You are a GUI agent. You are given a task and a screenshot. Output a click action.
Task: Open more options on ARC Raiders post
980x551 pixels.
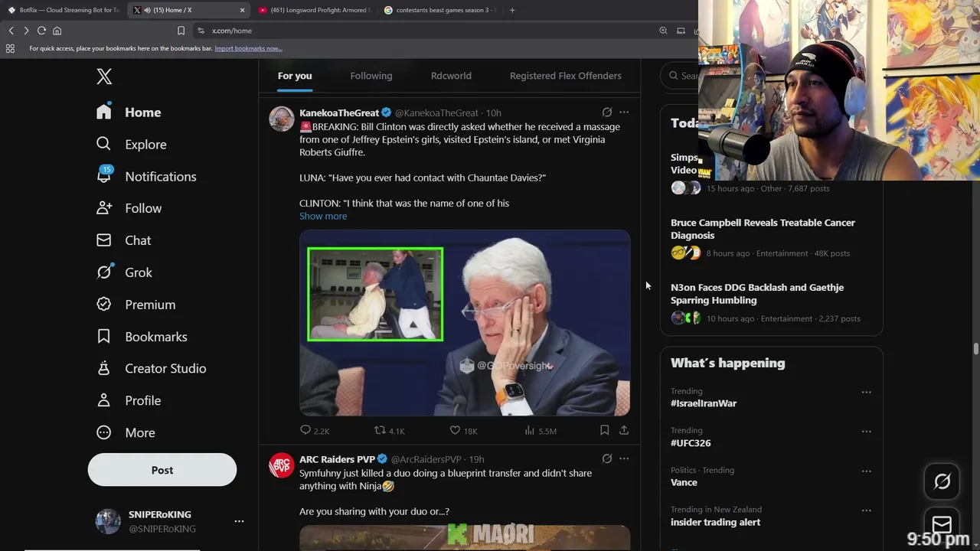pos(624,459)
